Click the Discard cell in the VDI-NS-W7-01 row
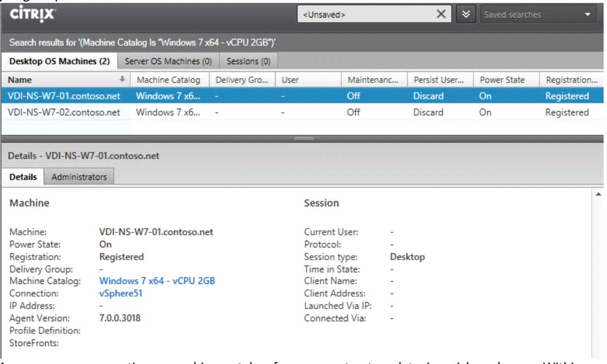This screenshot has width=607, height=364. pyautogui.click(x=428, y=96)
